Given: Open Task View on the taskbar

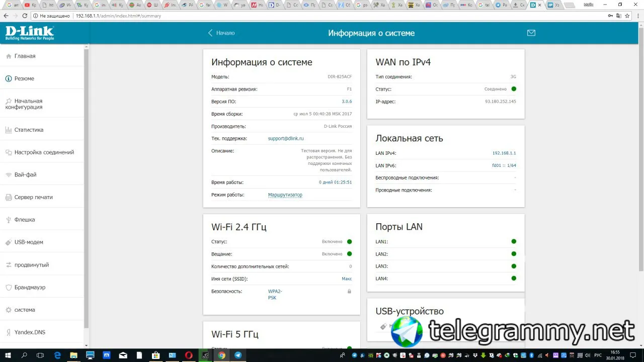Looking at the screenshot, I should [41, 355].
